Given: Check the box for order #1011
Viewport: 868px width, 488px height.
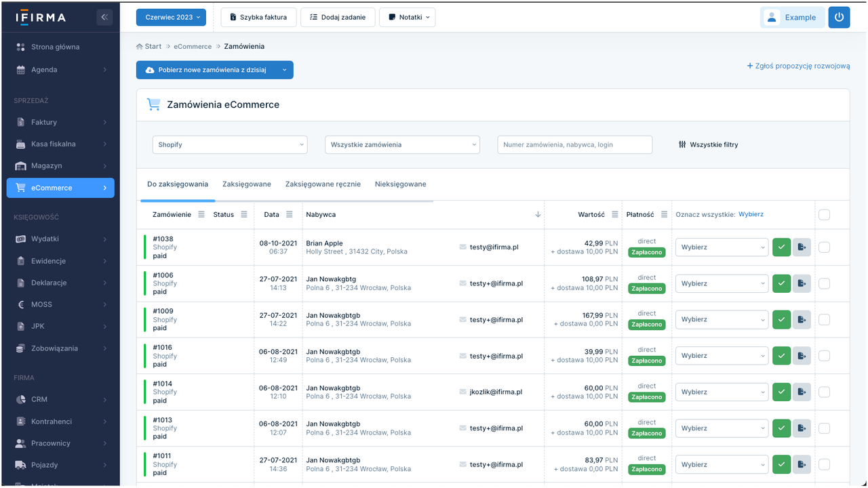Looking at the screenshot, I should coord(824,464).
